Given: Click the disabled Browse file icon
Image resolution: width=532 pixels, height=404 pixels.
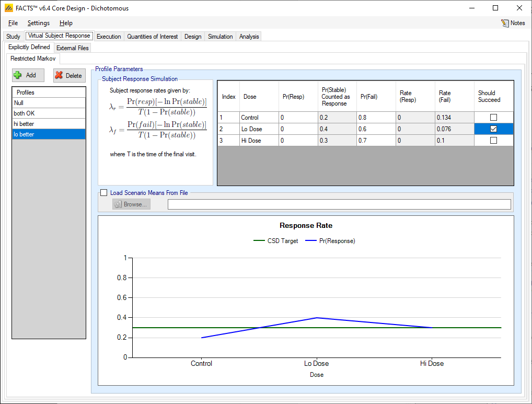Looking at the screenshot, I should pyautogui.click(x=118, y=204).
